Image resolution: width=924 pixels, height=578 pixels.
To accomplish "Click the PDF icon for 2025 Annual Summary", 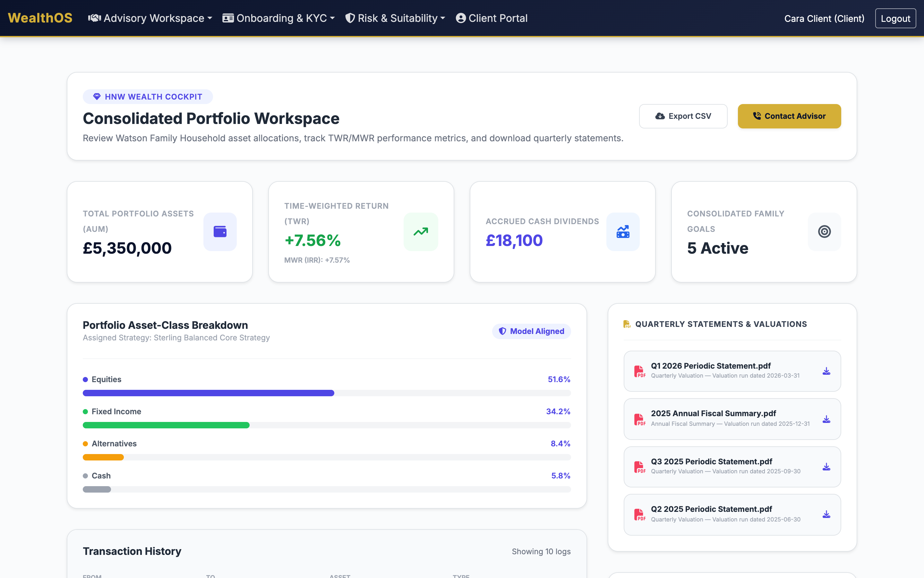I will point(639,419).
